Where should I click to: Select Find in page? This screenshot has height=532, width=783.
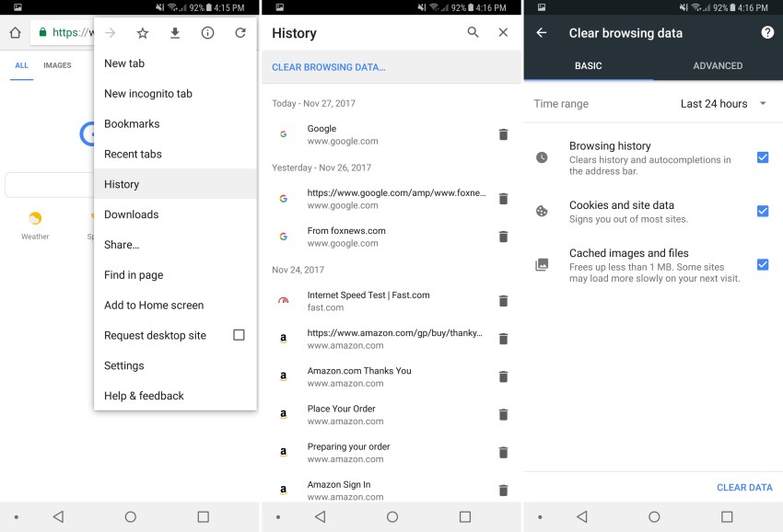[175, 275]
